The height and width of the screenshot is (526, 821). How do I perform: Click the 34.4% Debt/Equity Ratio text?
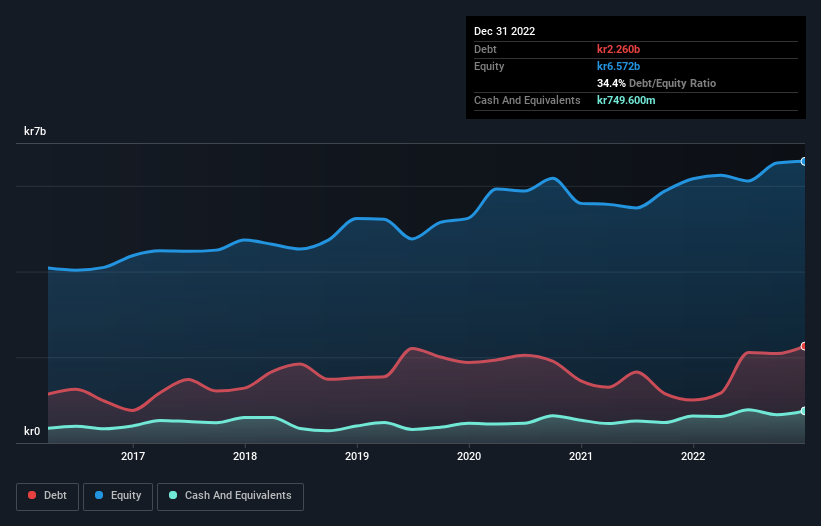657,83
